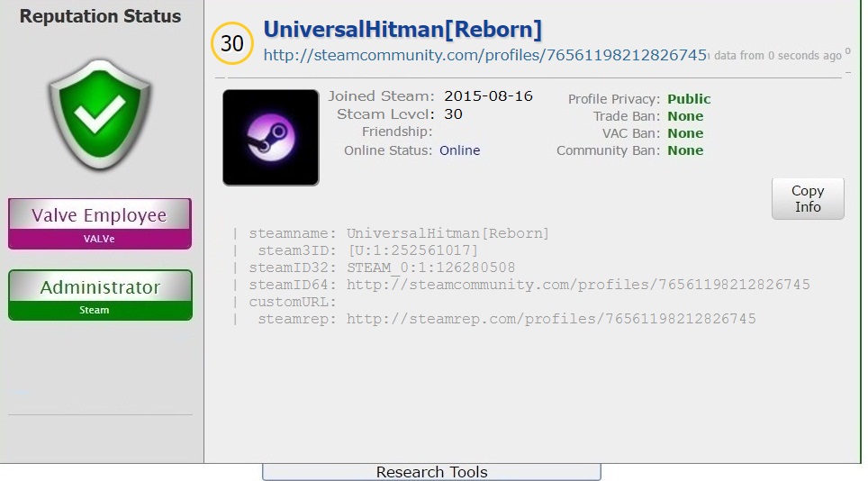The image size is (868, 481).
Task: Open the steamcommunity profile URL under the name
Action: [484, 56]
